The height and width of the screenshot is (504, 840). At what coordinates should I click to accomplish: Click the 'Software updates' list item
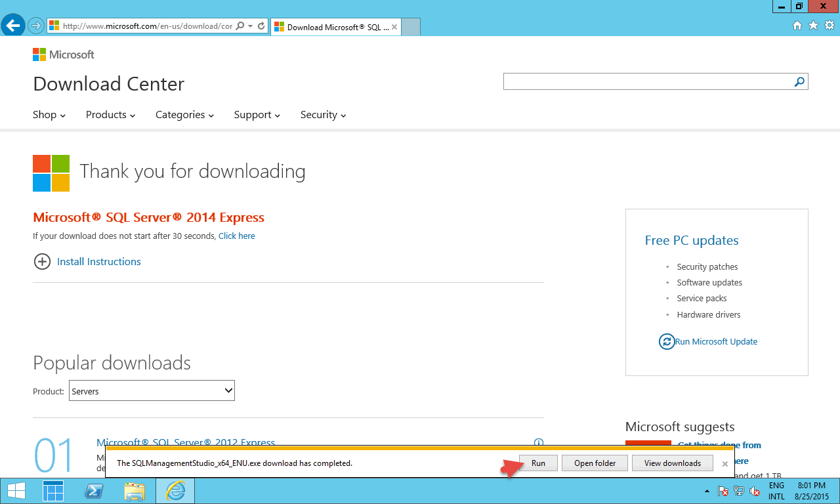[x=709, y=283]
